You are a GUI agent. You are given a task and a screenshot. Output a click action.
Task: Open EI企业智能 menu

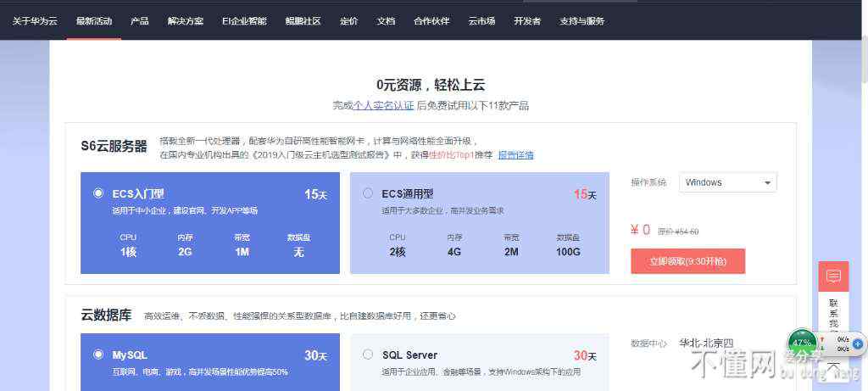tap(244, 21)
